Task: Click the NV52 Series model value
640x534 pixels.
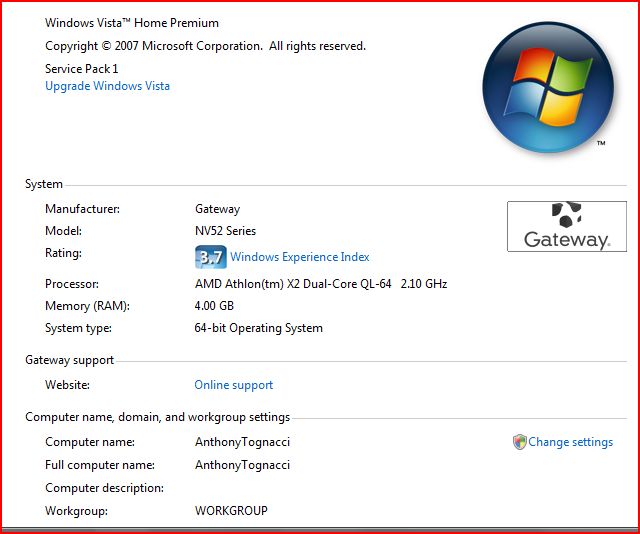Action: coord(225,231)
